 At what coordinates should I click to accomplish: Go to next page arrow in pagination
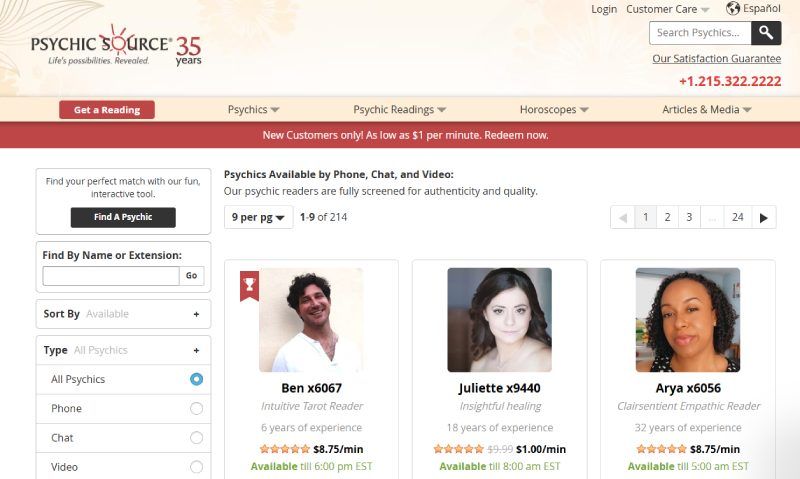[764, 217]
